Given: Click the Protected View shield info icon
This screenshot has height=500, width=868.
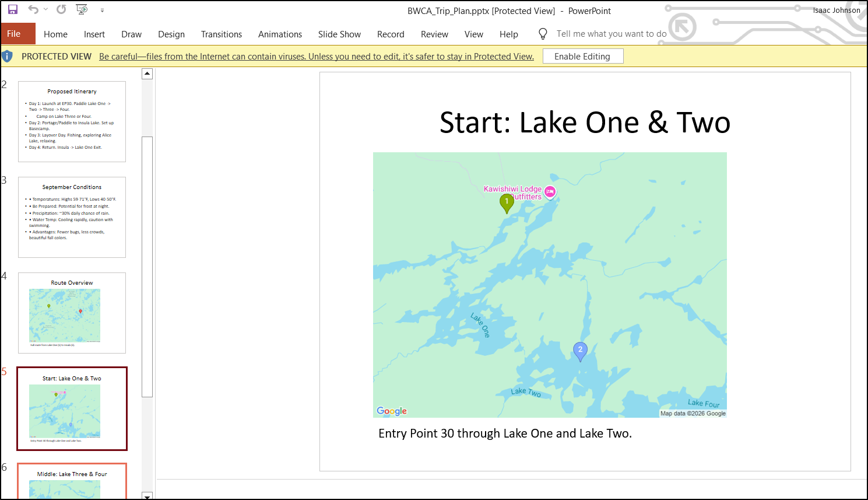Looking at the screenshot, I should coord(8,57).
